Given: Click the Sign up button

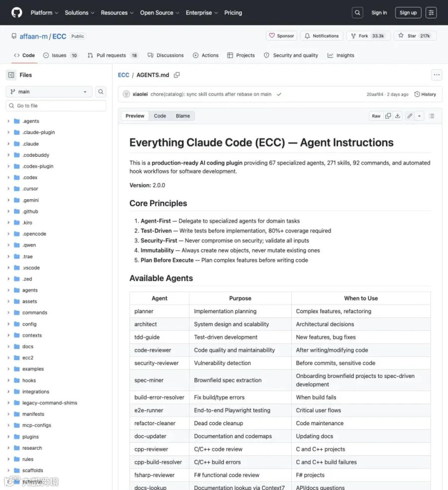Looking at the screenshot, I should (408, 13).
